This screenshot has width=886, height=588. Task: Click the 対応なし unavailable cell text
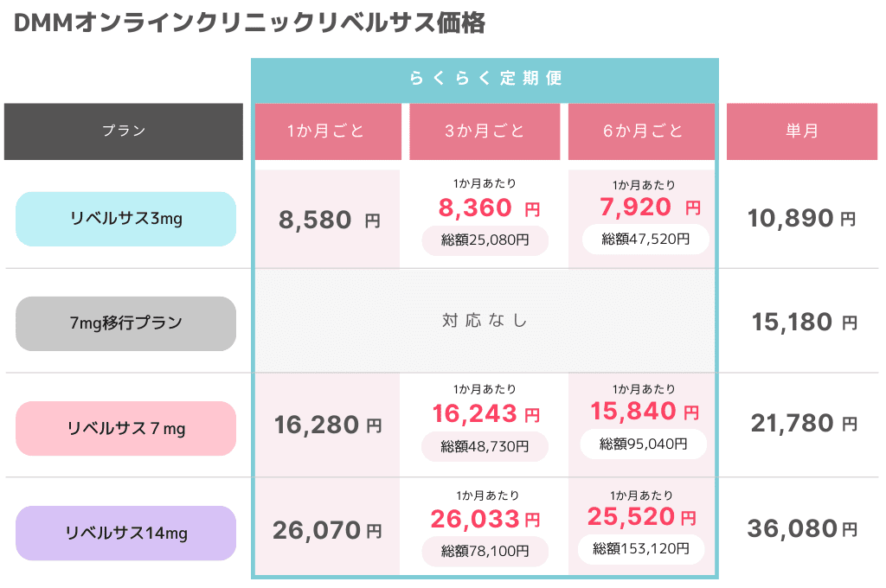(x=485, y=321)
